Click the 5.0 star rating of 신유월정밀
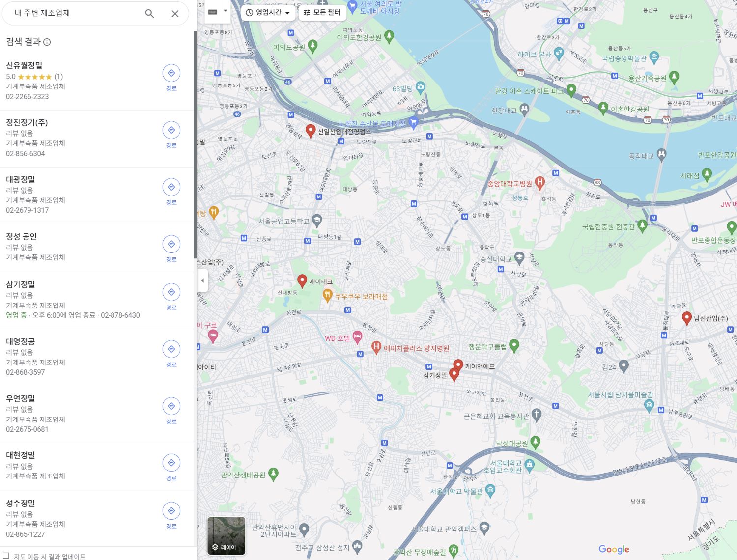The height and width of the screenshot is (560, 737). [x=34, y=76]
